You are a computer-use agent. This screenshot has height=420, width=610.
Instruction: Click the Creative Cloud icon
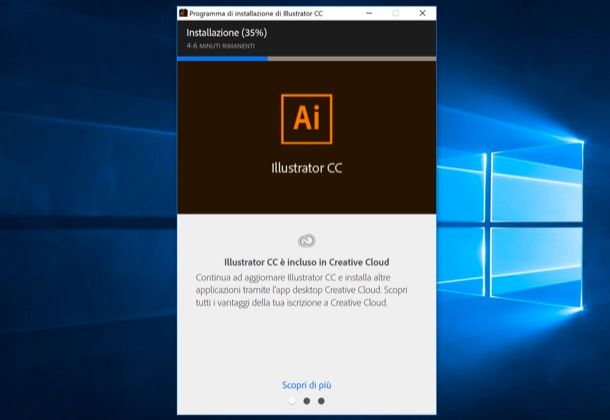(307, 241)
